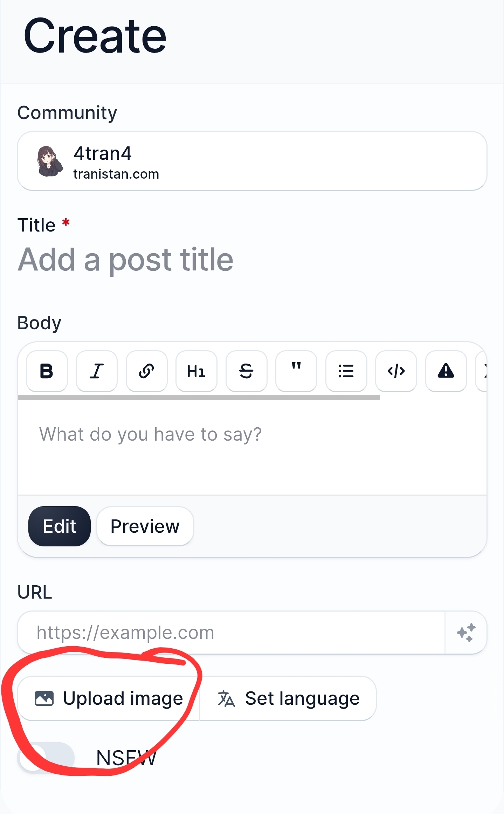Insert a bulleted list

coord(346,371)
